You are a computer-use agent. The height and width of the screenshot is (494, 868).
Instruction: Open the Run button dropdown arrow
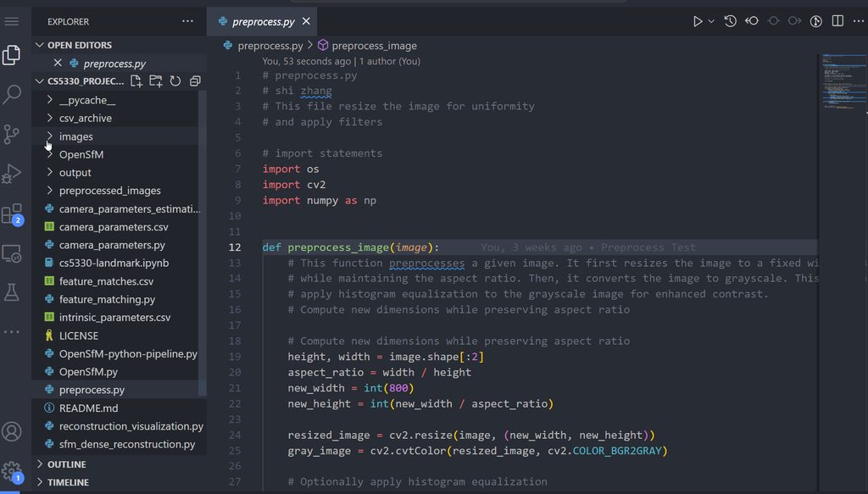tap(711, 21)
